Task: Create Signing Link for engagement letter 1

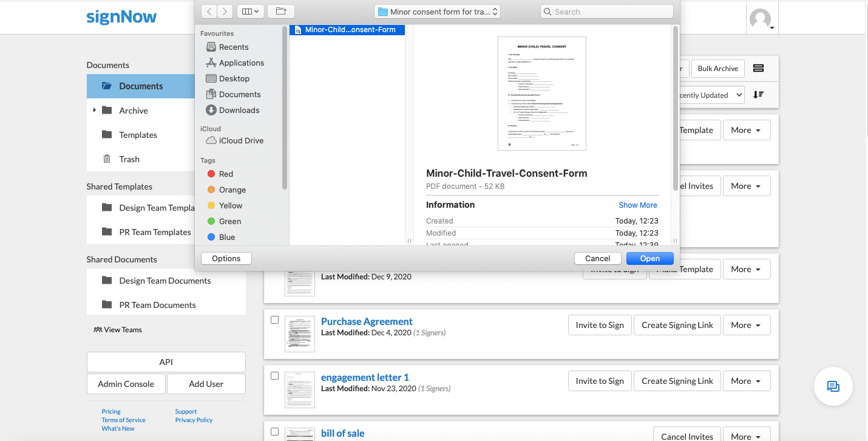Action: 677,381
